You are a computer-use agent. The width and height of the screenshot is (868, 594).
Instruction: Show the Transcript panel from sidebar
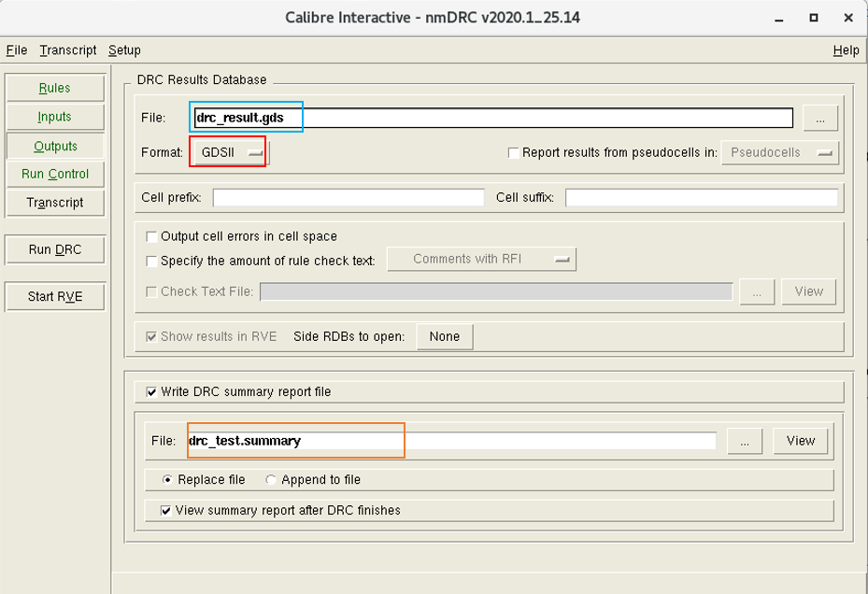click(x=55, y=203)
